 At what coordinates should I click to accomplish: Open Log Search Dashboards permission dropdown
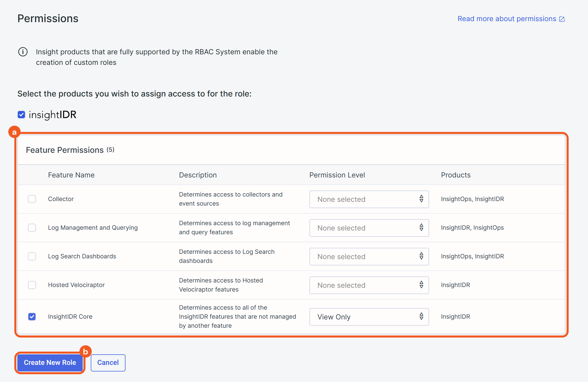pos(369,256)
